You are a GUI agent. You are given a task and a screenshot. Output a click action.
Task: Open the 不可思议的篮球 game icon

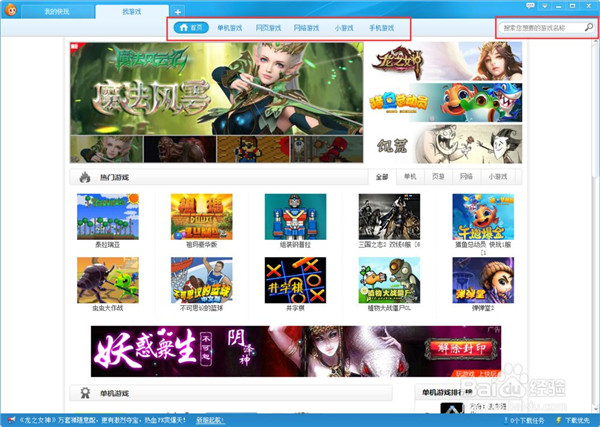pos(201,280)
